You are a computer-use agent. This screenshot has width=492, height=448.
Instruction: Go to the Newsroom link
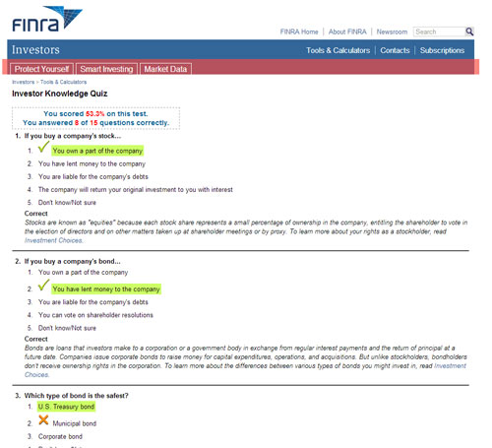click(392, 32)
